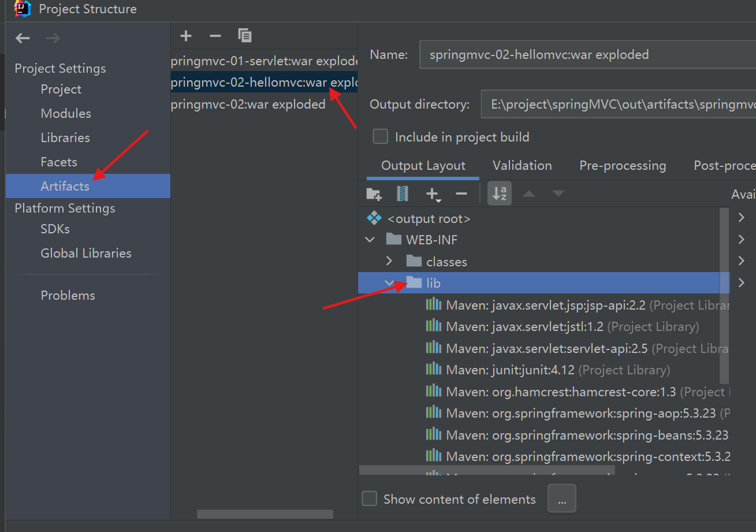Click library icon of spring-aop:5.3.23

[433, 412]
